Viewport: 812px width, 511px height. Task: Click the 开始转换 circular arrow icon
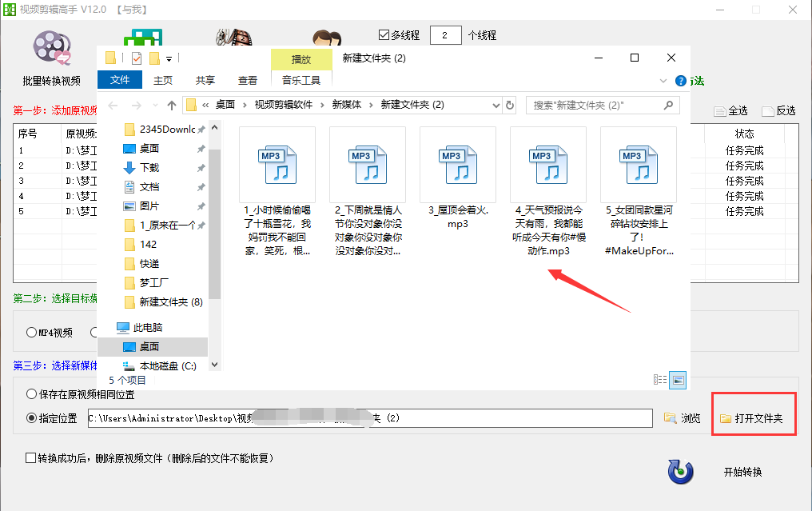click(680, 472)
